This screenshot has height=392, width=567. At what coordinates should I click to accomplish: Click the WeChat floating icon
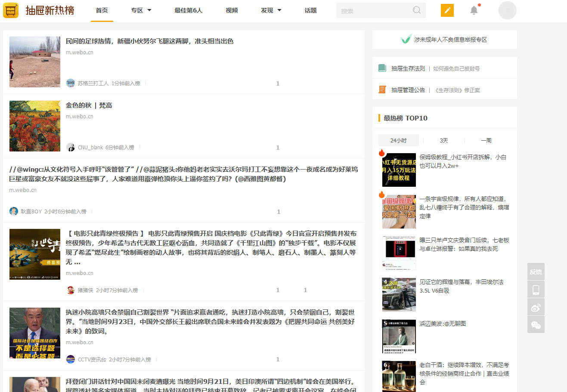tap(536, 324)
